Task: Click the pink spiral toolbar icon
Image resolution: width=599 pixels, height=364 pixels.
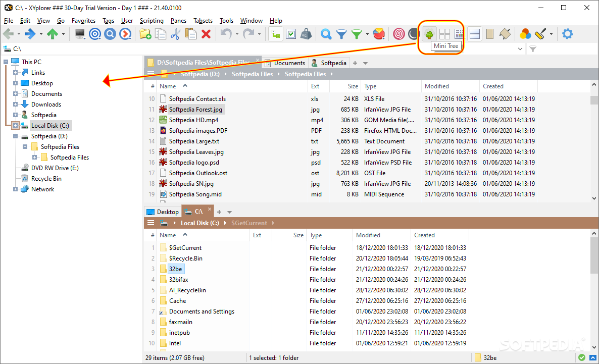Action: pos(399,34)
